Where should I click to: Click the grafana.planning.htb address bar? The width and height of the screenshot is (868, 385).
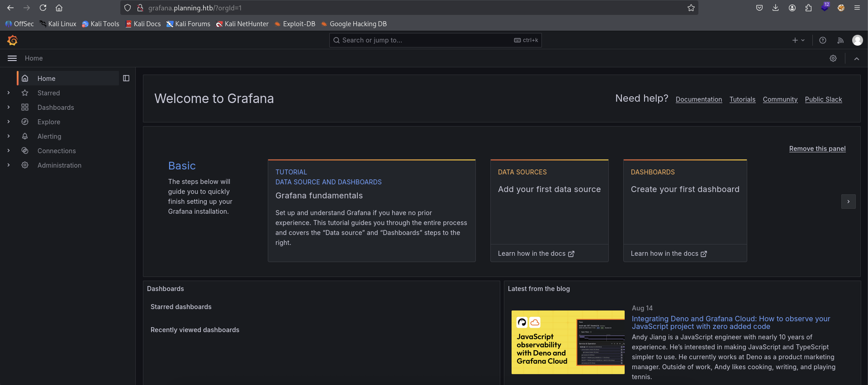point(409,8)
